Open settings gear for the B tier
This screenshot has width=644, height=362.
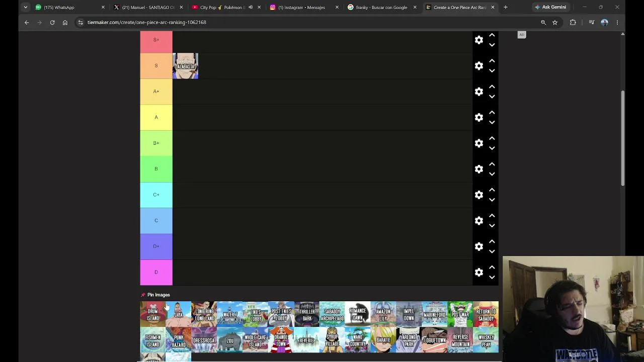click(479, 169)
